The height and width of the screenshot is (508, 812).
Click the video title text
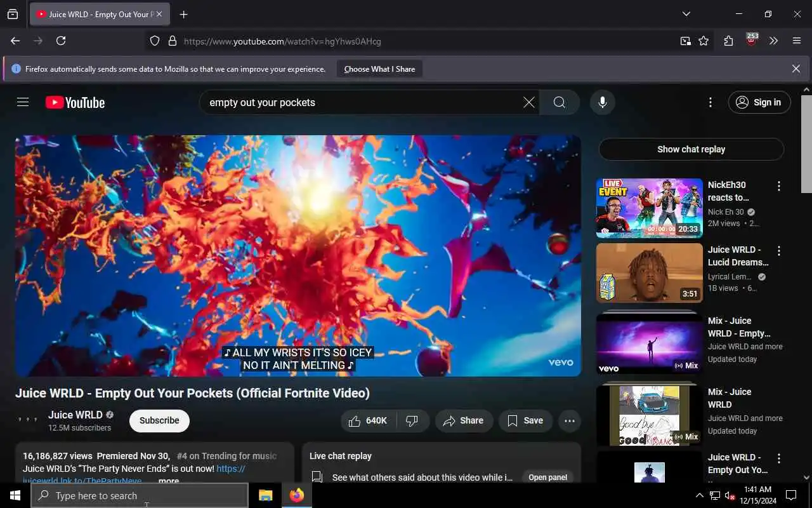point(192,393)
